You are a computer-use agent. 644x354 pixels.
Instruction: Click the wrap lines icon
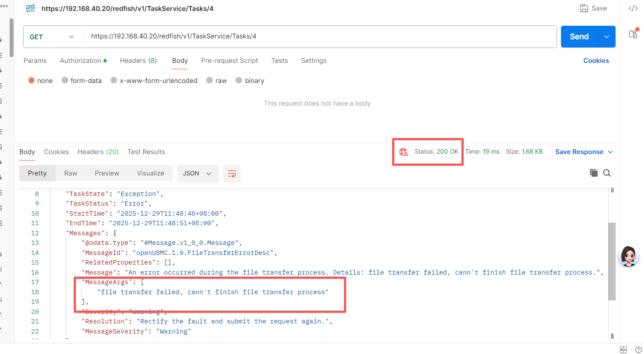tap(232, 174)
